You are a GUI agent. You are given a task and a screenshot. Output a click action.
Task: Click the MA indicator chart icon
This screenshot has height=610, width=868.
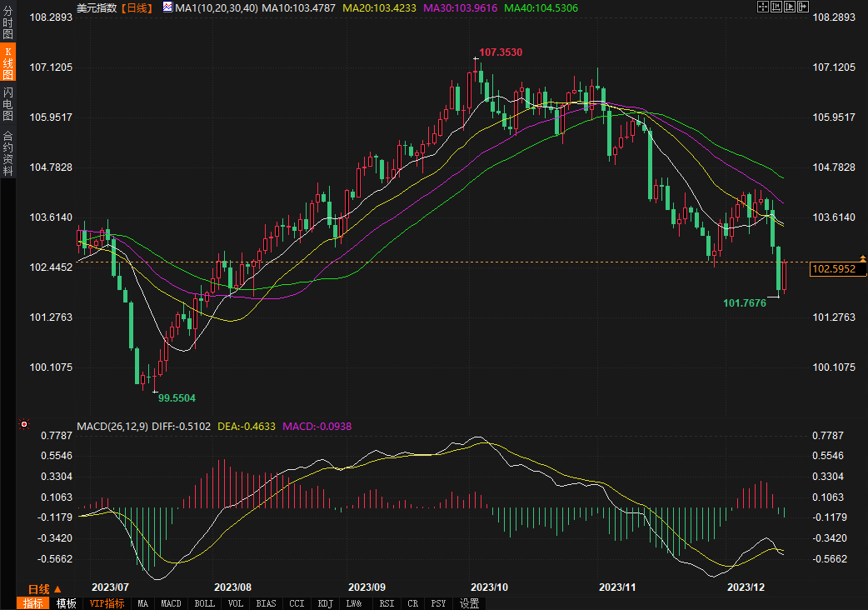click(x=167, y=7)
